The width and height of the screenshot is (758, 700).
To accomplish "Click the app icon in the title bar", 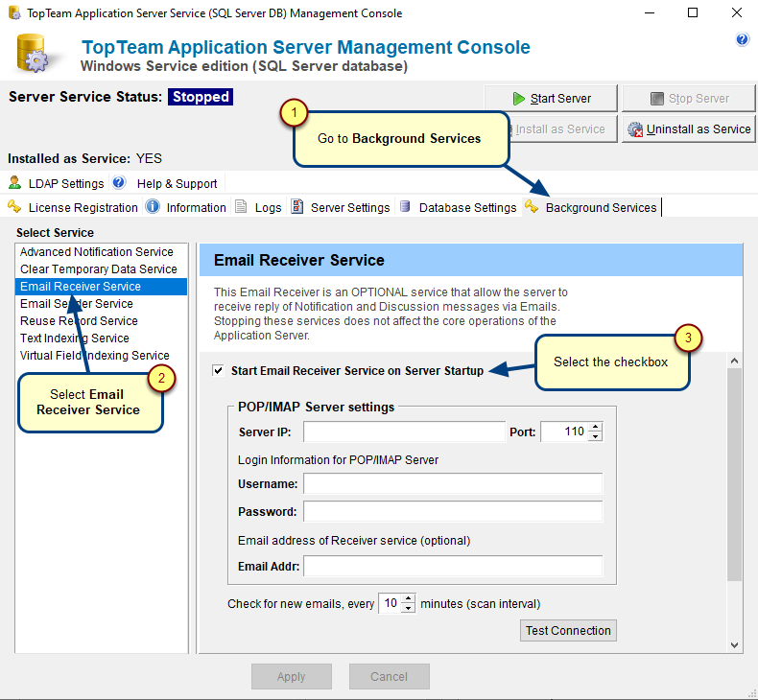I will [14, 12].
